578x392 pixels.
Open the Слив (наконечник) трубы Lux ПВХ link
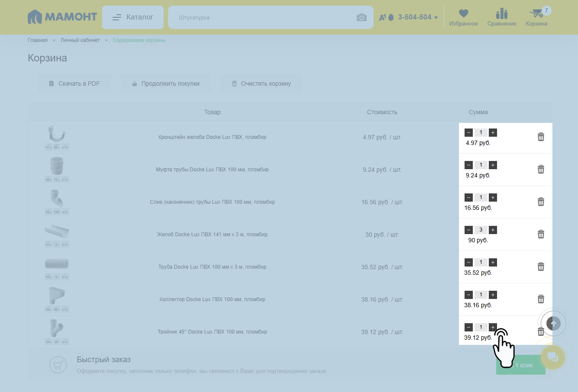(x=212, y=202)
